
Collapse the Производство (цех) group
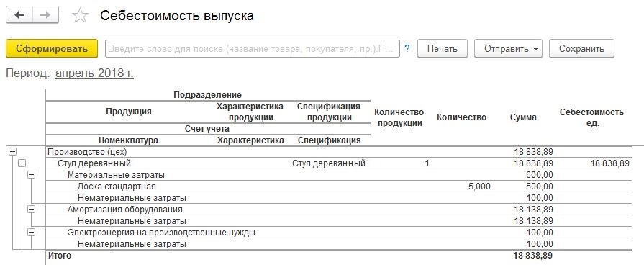click(12, 152)
